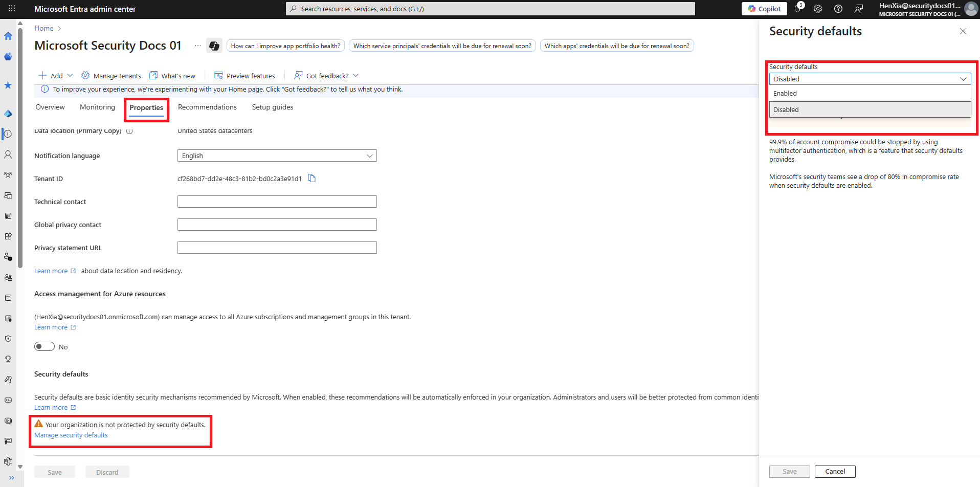Viewport: 980px width, 487px height.
Task: Open Users from the sidebar person icon
Action: click(x=8, y=154)
